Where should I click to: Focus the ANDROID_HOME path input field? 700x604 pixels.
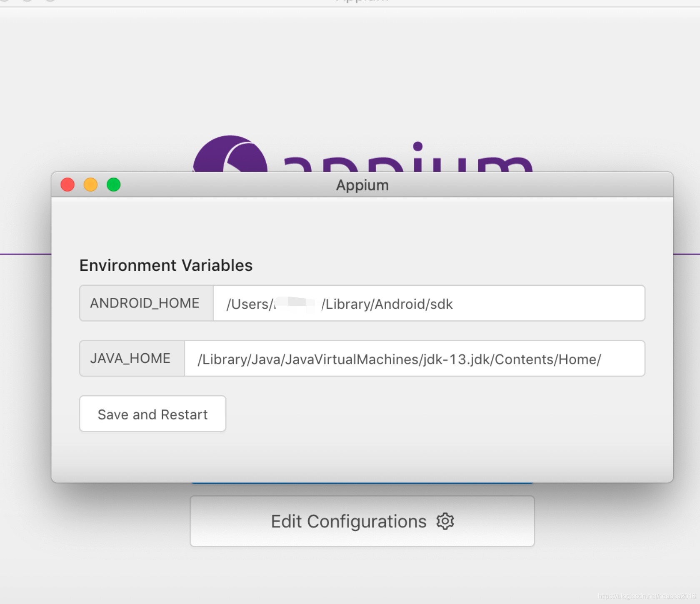[x=429, y=303]
